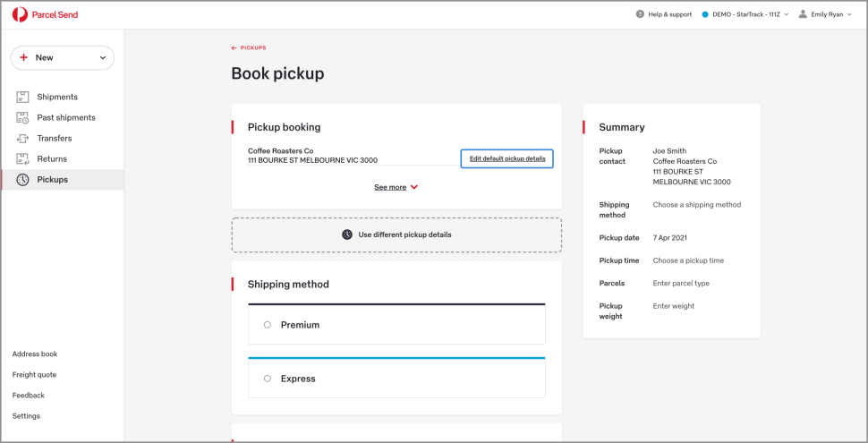The image size is (868, 443).
Task: Expand See more pickup booking details
Action: pyautogui.click(x=396, y=187)
